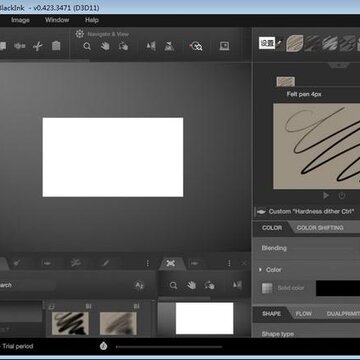Click the horizontal flip view icon in top toolbar
The height and width of the screenshot is (360, 360).
pos(151,46)
